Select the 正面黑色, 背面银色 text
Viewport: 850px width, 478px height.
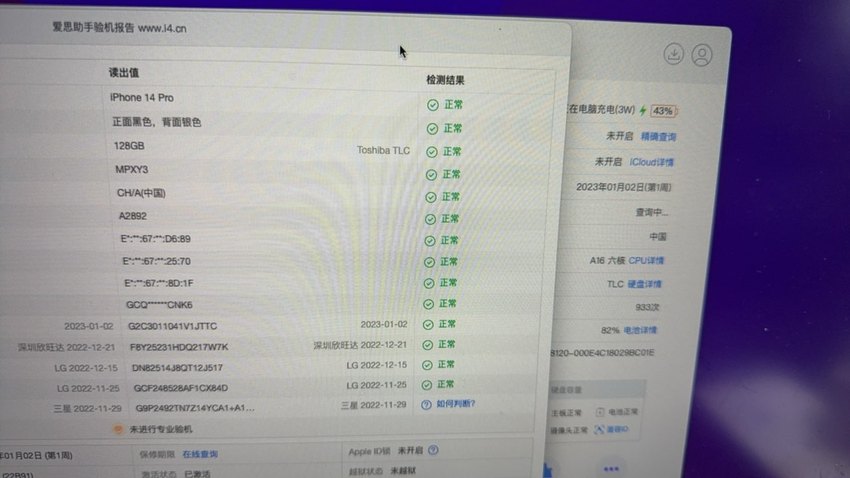click(157, 122)
